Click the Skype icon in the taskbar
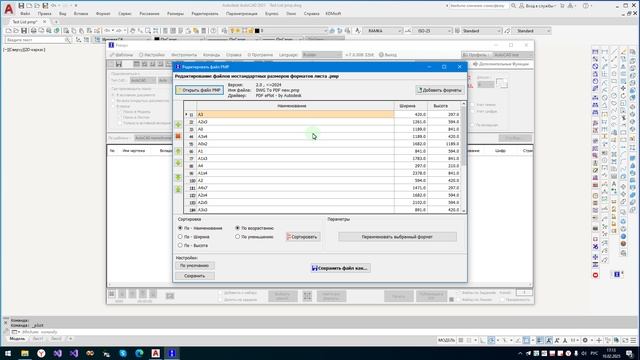The image size is (640, 360). pos(123,353)
